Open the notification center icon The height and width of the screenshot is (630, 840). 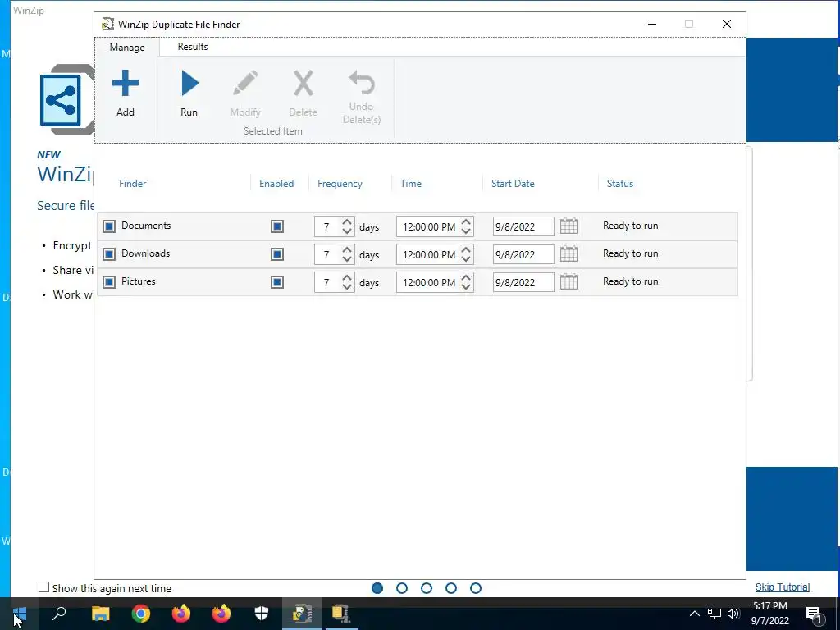(814, 614)
